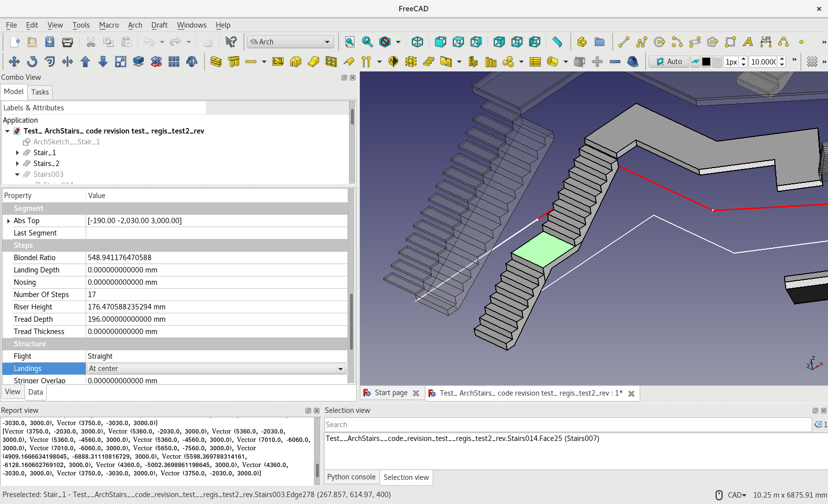The image size is (828, 504).
Task: Toggle construction mode in Draft tray
Action: [x=695, y=62]
